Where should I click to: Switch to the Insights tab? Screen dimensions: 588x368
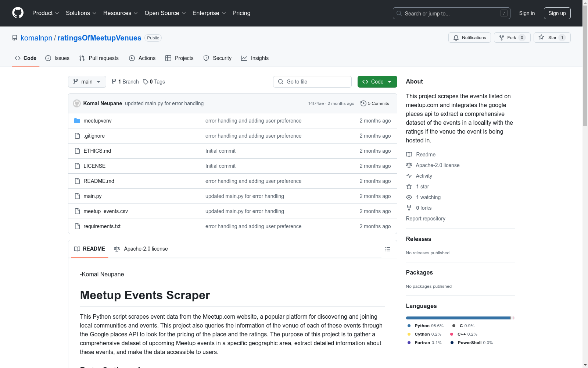[255, 58]
